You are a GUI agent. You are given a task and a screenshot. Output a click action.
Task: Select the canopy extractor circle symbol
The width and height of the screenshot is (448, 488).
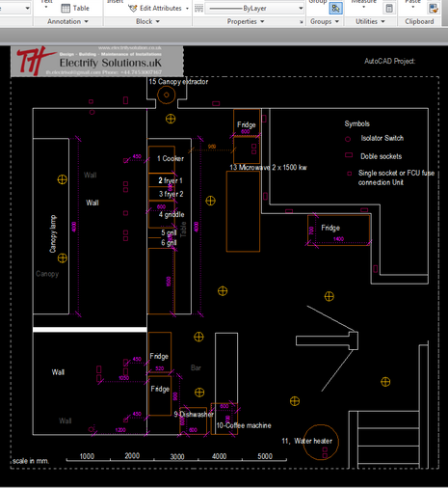point(167,95)
